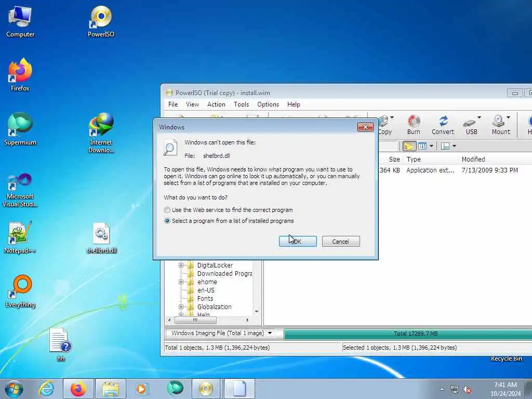Switch to PowerISO in the taskbar

pos(206,389)
